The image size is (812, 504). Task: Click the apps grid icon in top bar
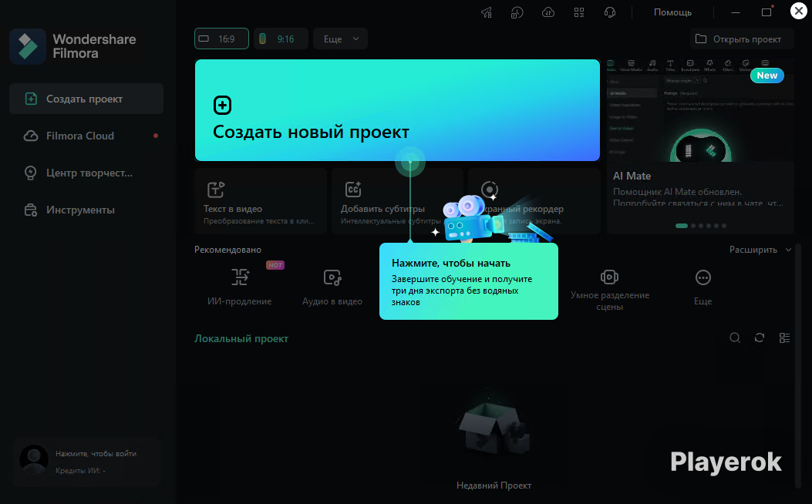click(579, 12)
